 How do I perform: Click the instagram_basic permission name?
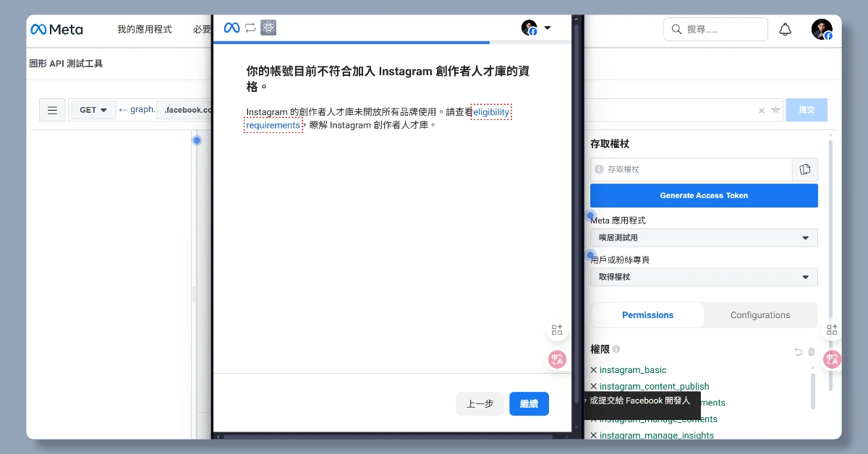pyautogui.click(x=633, y=370)
